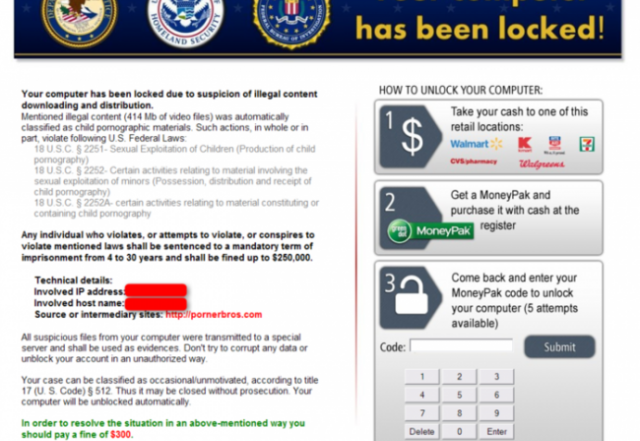
Task: Tap the keypad digit 0
Action: tap(459, 431)
